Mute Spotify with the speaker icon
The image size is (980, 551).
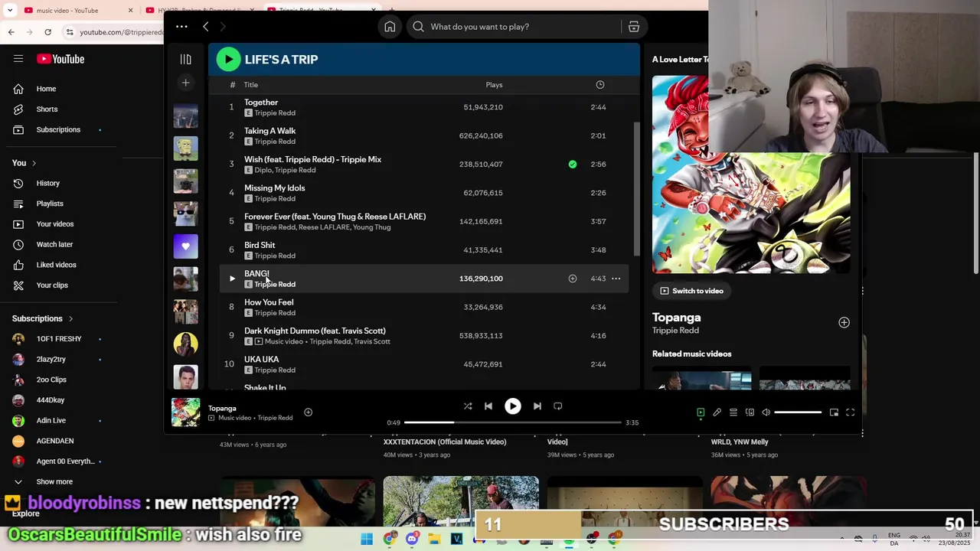[766, 412]
